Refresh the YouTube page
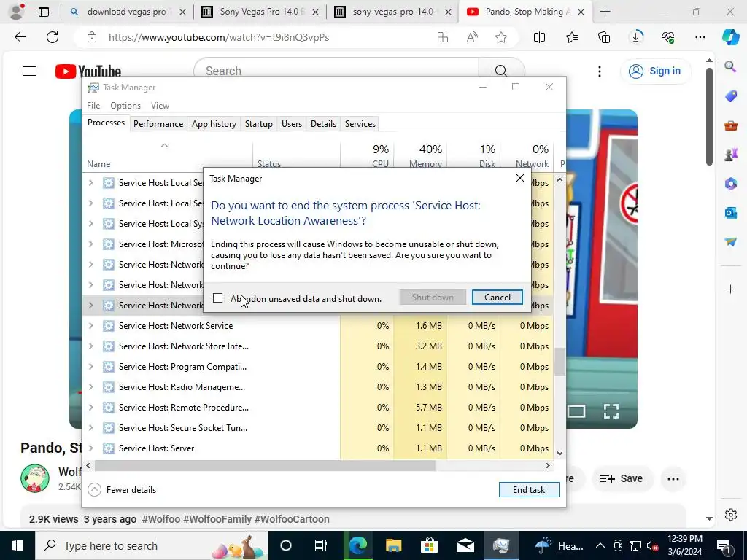 [x=53, y=37]
